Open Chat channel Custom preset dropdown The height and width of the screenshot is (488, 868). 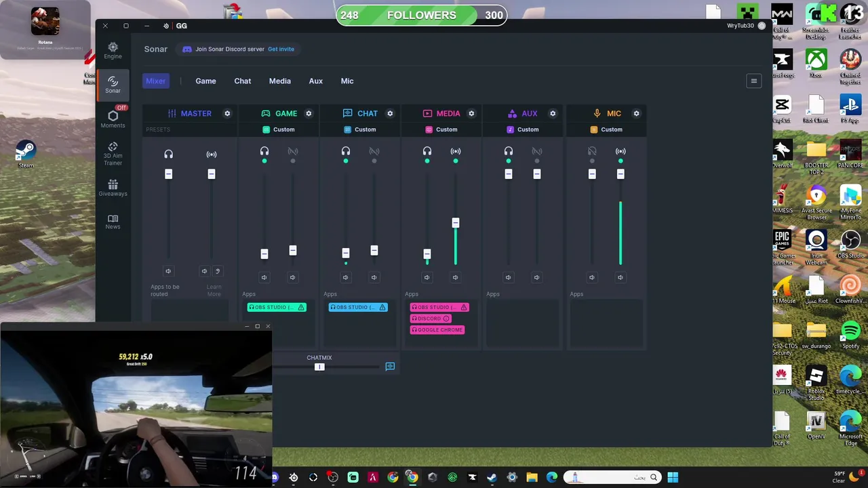360,129
